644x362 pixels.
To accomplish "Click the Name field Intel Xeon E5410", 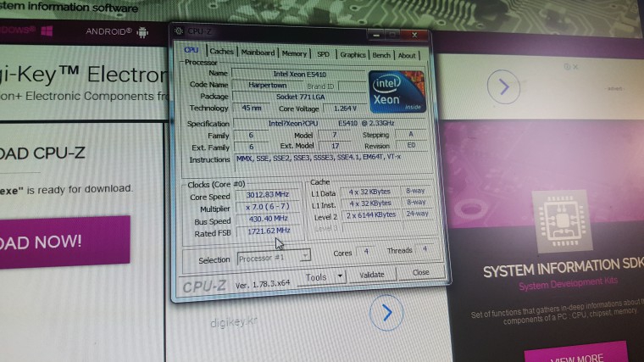I will tap(299, 74).
